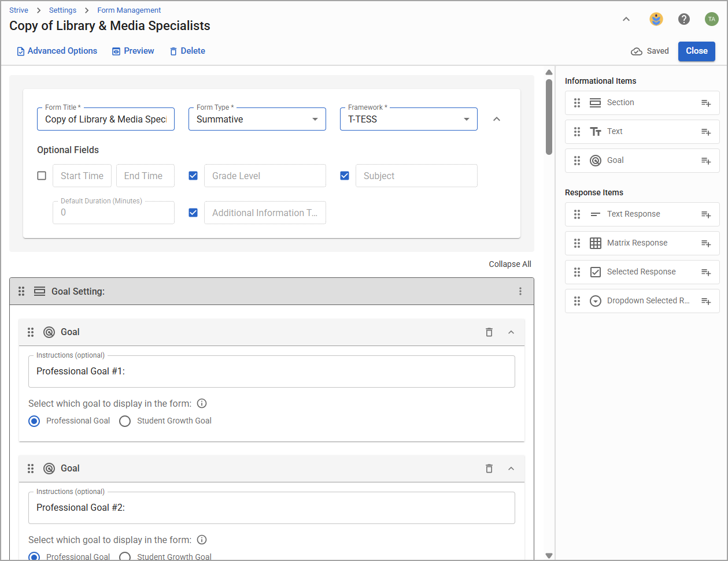Screen dimensions: 728x561
Task: Delete the Professional Goal #2 goal card
Action: click(x=489, y=469)
